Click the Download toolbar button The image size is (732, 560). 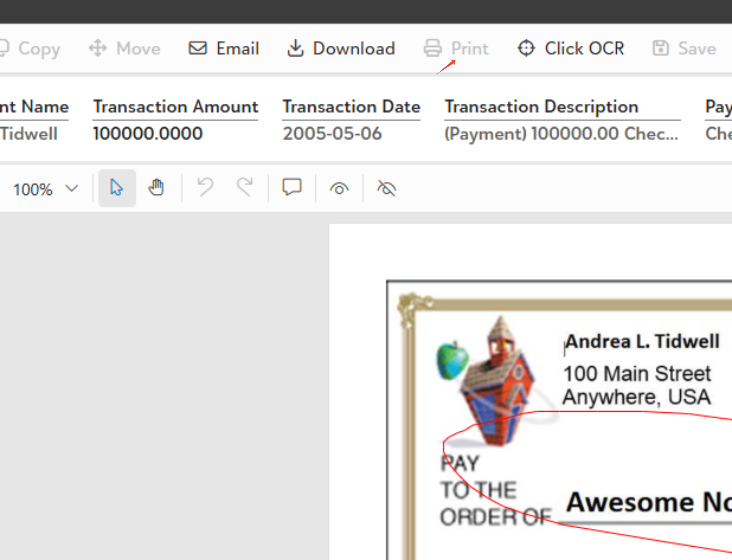pyautogui.click(x=341, y=48)
